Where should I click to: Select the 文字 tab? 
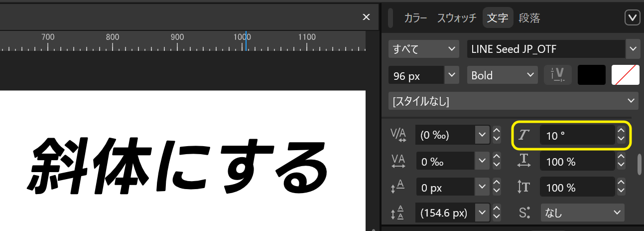[x=498, y=18]
